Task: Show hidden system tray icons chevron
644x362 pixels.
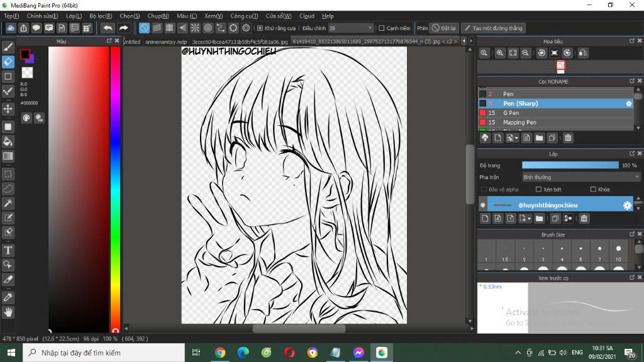Action: pyautogui.click(x=518, y=353)
